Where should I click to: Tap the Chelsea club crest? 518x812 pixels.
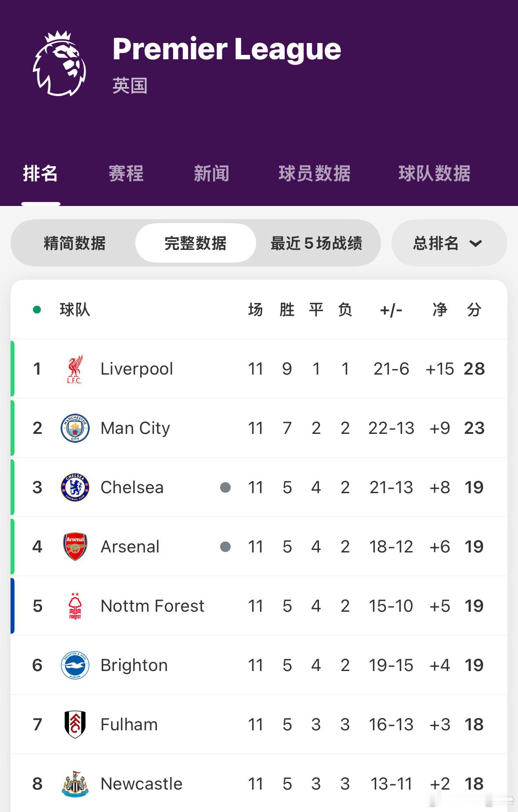pyautogui.click(x=75, y=487)
